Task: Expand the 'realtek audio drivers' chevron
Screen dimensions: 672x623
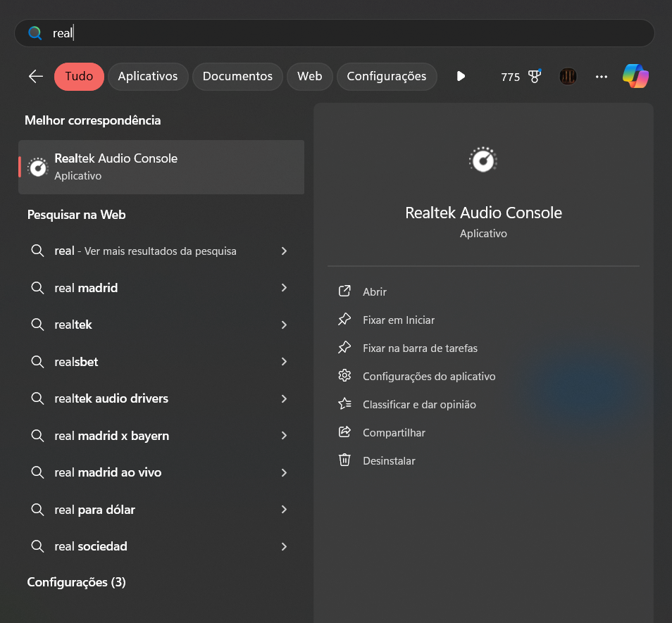Action: pyautogui.click(x=284, y=398)
